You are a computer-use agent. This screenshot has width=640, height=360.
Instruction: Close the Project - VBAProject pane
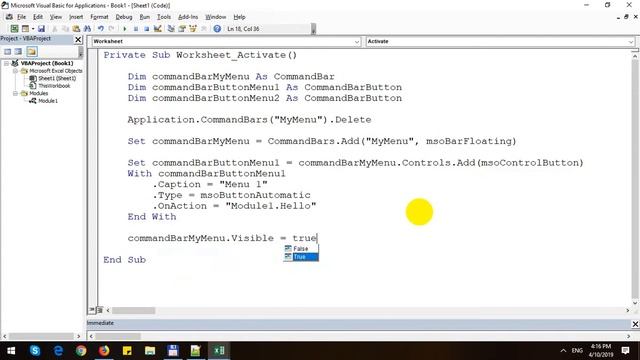(x=78, y=39)
